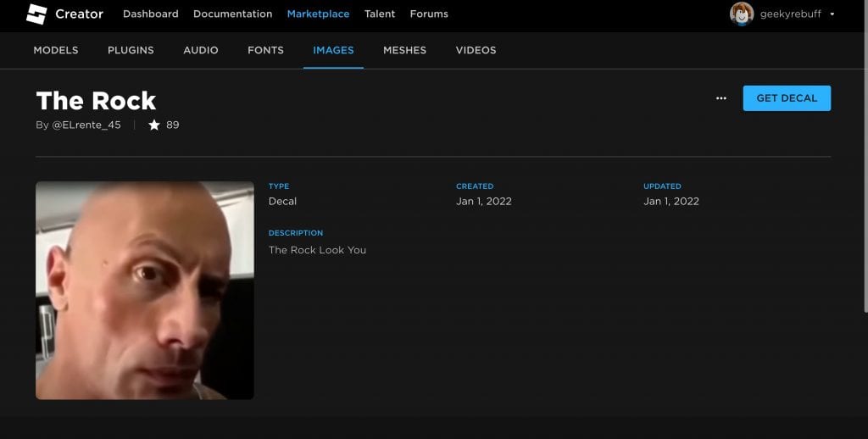Image resolution: width=868 pixels, height=439 pixels.
Task: Click the Creator text beside the logo
Action: pos(79,14)
